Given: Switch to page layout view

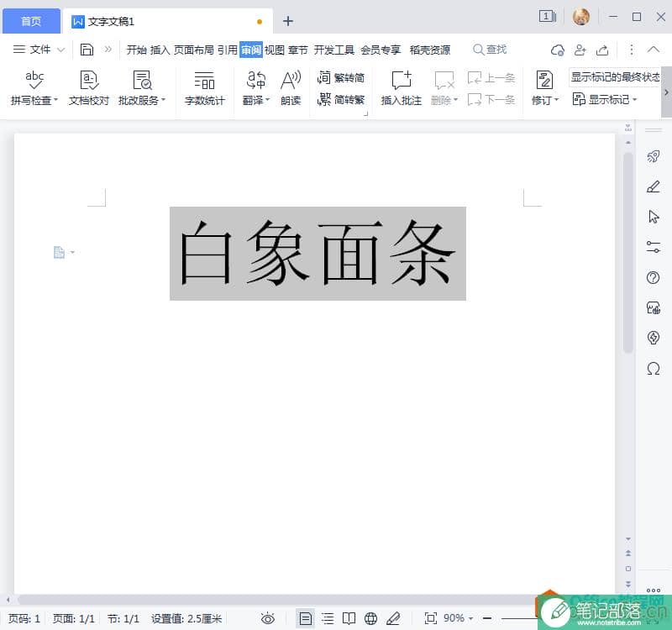Looking at the screenshot, I should 305,618.
